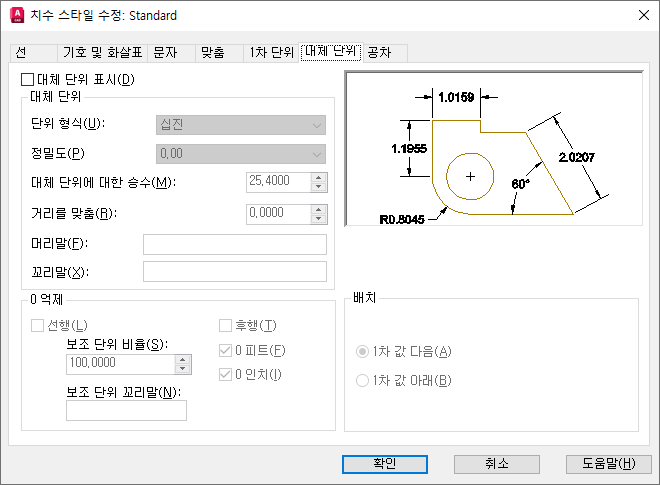The height and width of the screenshot is (485, 660).
Task: Click the 취소 button
Action: click(497, 464)
